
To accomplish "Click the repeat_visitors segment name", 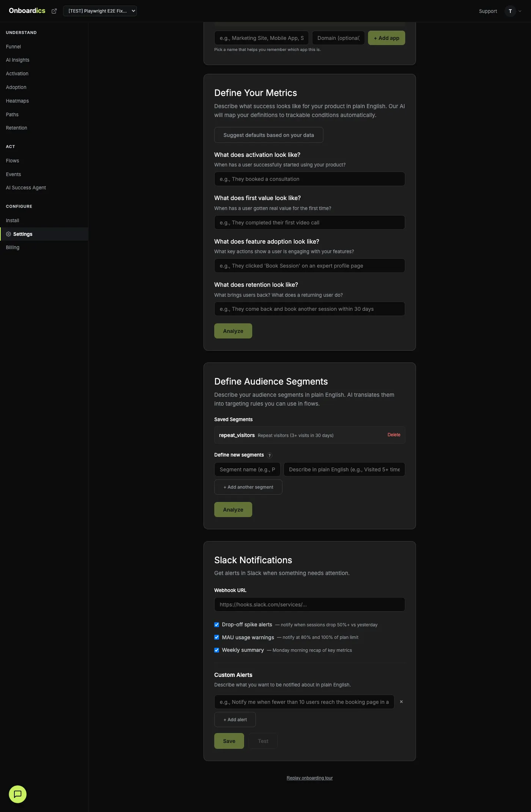I will point(237,435).
